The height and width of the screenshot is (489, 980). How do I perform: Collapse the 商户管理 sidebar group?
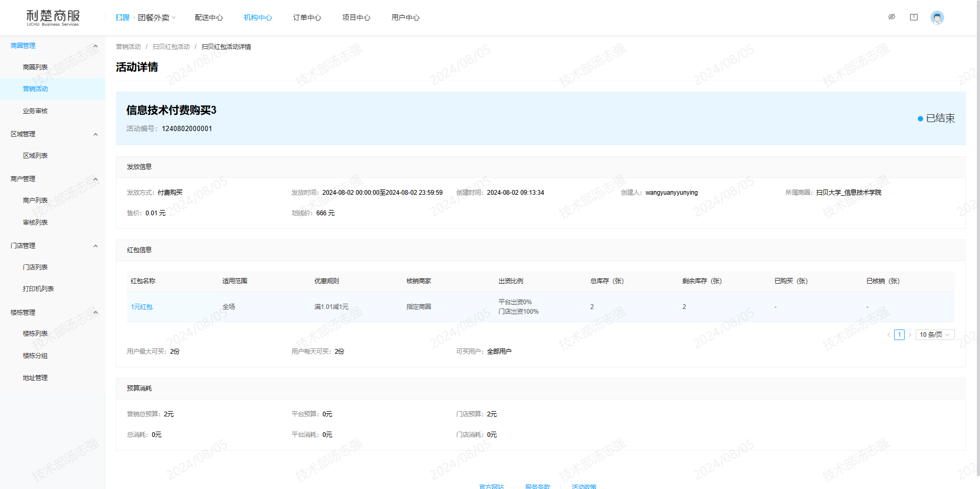[x=95, y=179]
